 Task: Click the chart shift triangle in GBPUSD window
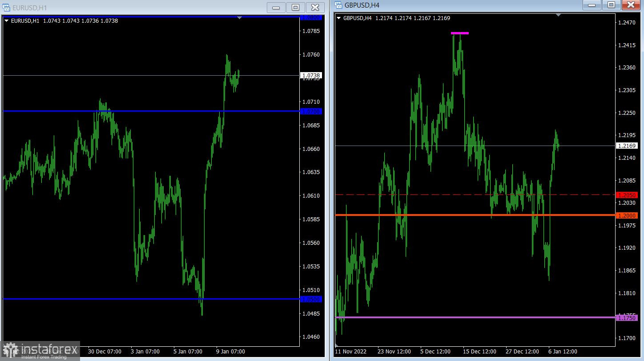[x=559, y=15]
